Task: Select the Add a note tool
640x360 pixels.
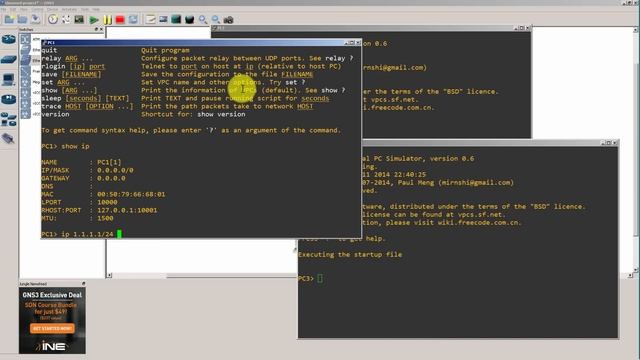Action: coord(151,19)
